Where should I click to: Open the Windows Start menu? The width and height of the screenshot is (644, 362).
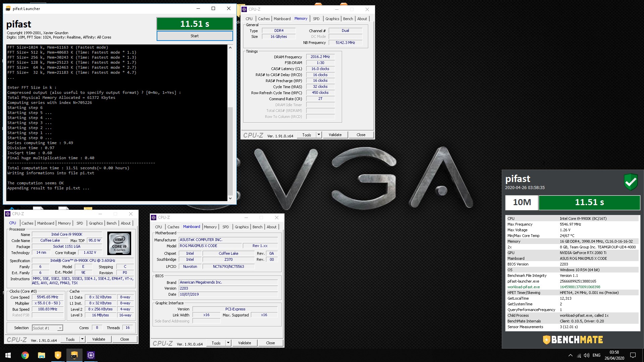pos(8,355)
